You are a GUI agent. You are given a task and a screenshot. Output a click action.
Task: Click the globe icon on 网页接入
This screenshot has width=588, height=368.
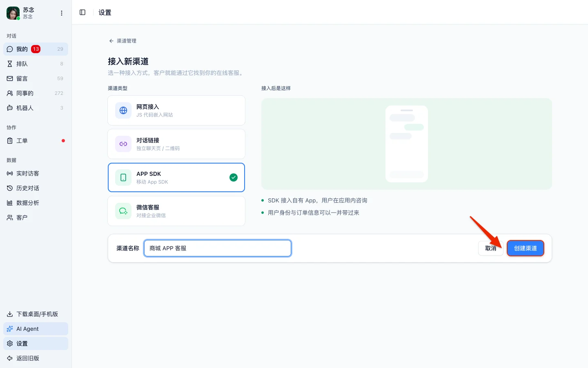(123, 110)
